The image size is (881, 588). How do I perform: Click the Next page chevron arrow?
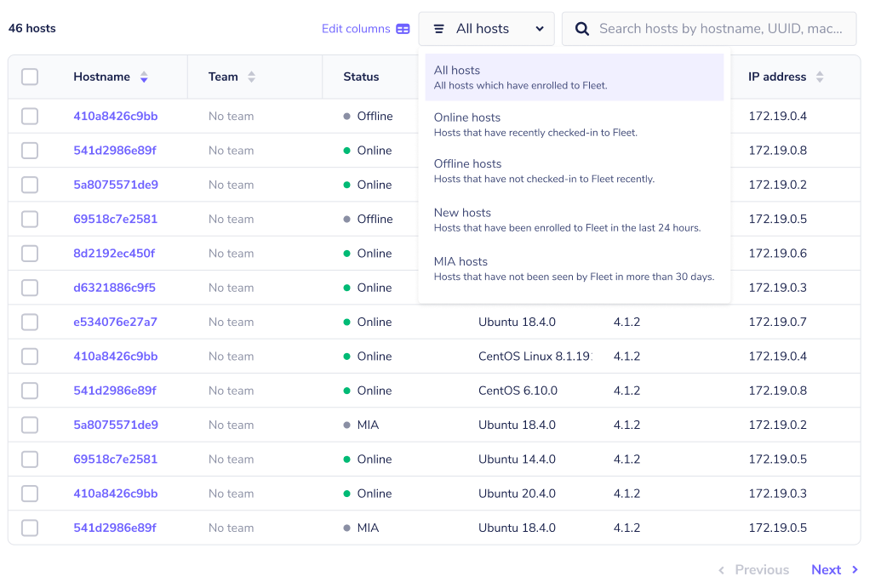point(855,569)
